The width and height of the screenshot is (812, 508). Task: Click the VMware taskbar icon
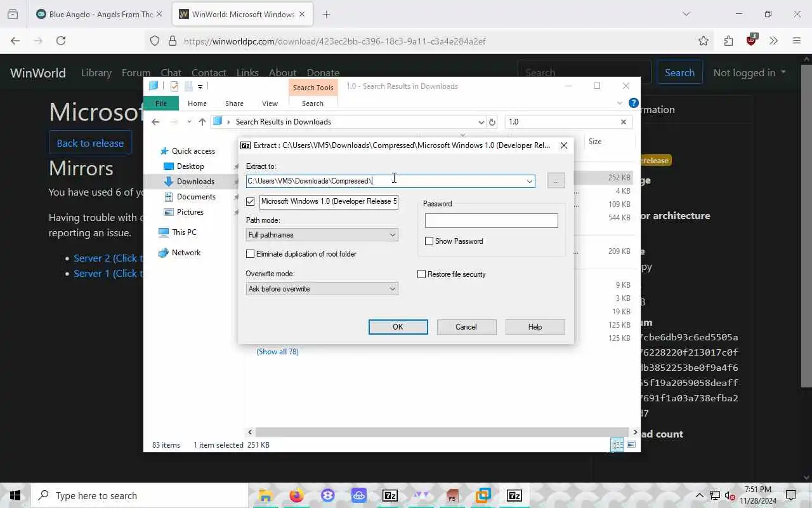(483, 495)
